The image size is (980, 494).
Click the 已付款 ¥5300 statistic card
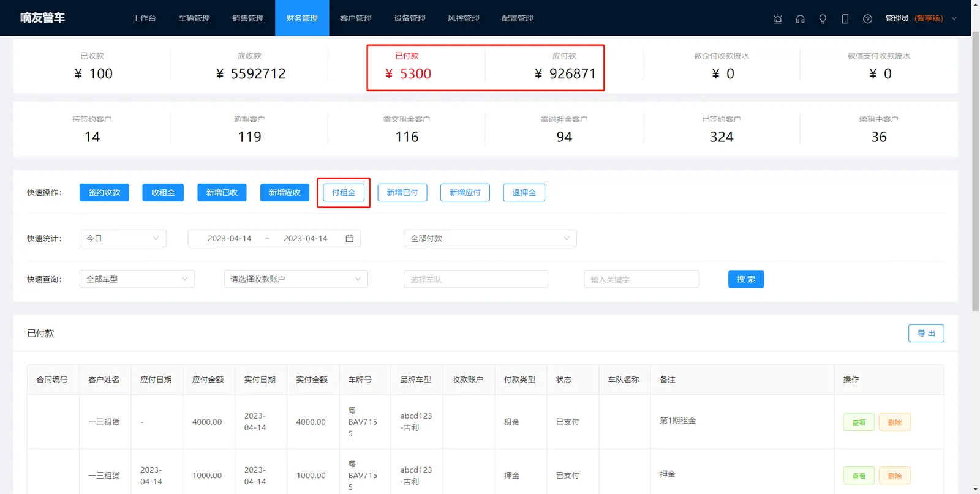pos(407,67)
